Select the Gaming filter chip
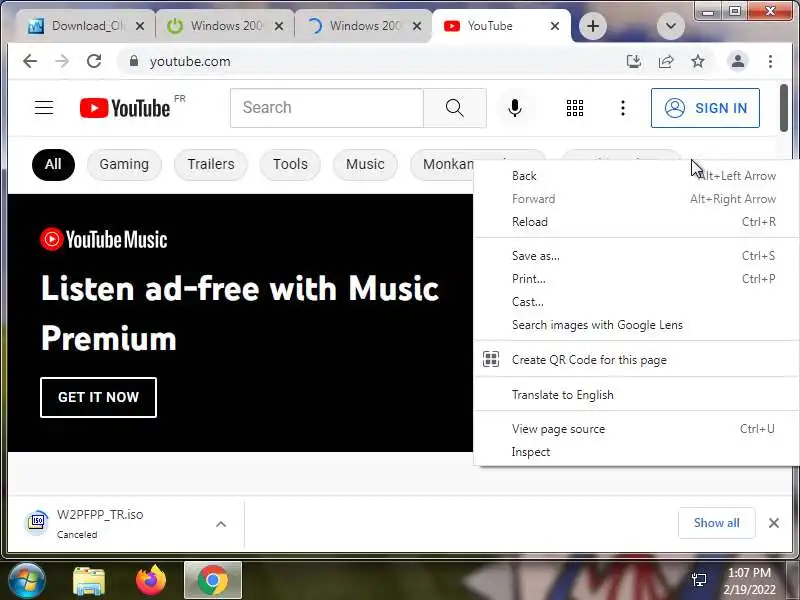Image resolution: width=800 pixels, height=600 pixels. coord(124,164)
